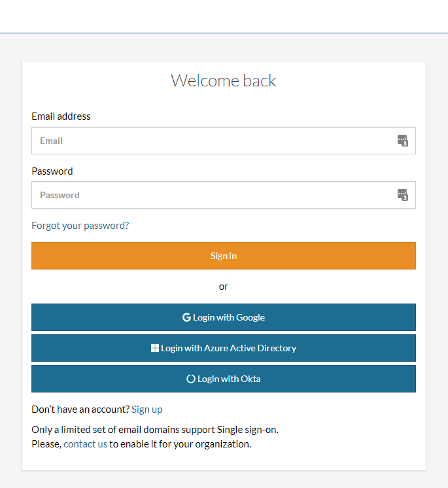
Task: Click the Welcome back heading
Action: [x=224, y=80]
